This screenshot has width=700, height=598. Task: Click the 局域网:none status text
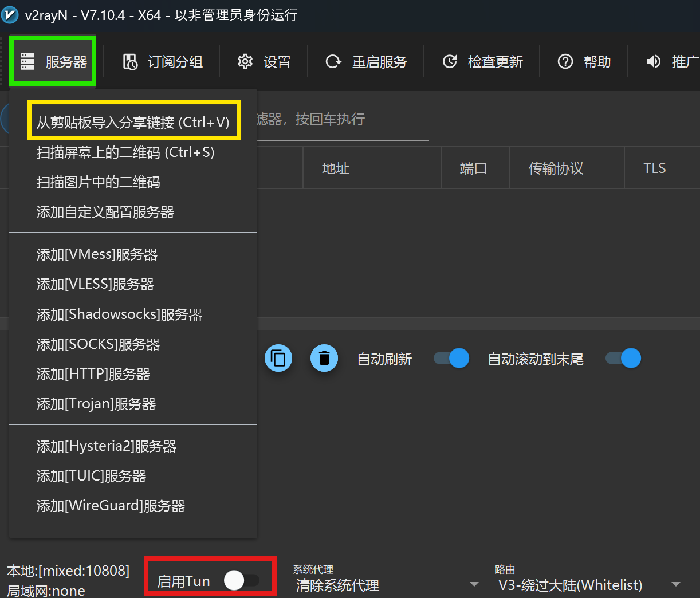[x=46, y=591]
